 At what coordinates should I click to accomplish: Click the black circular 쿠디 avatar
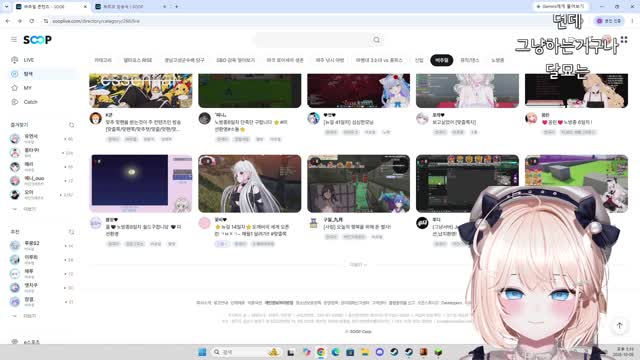click(422, 223)
